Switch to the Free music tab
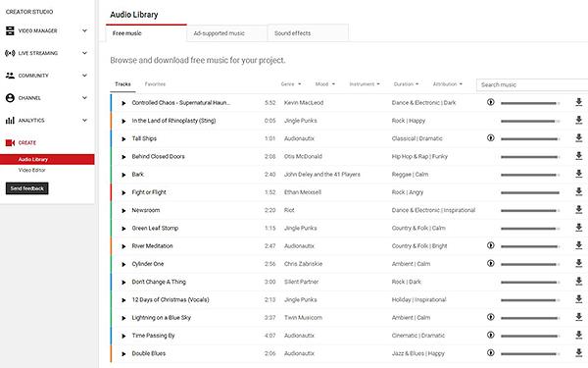The image size is (588, 368). [146, 33]
